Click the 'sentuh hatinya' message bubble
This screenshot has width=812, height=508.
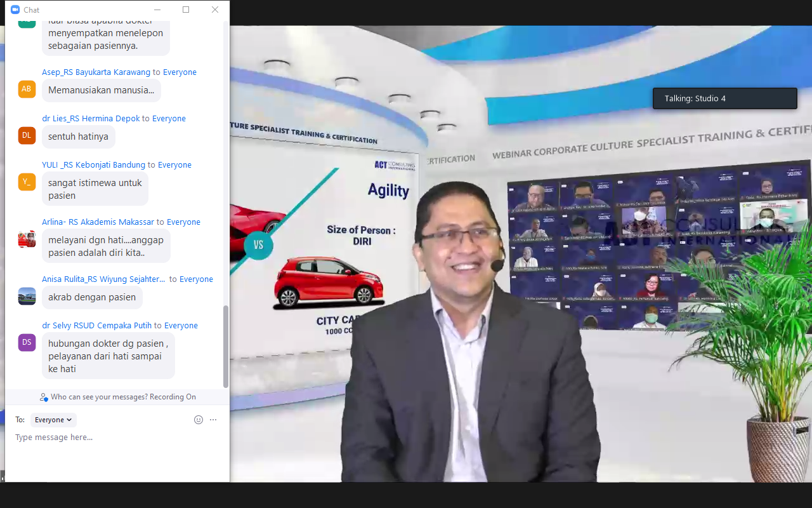pos(78,137)
